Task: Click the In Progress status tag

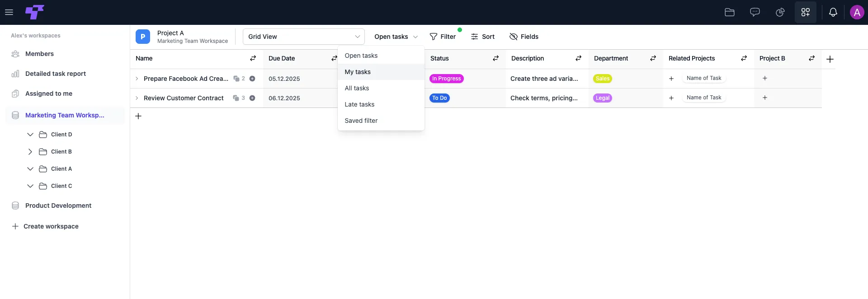Action: (447, 79)
